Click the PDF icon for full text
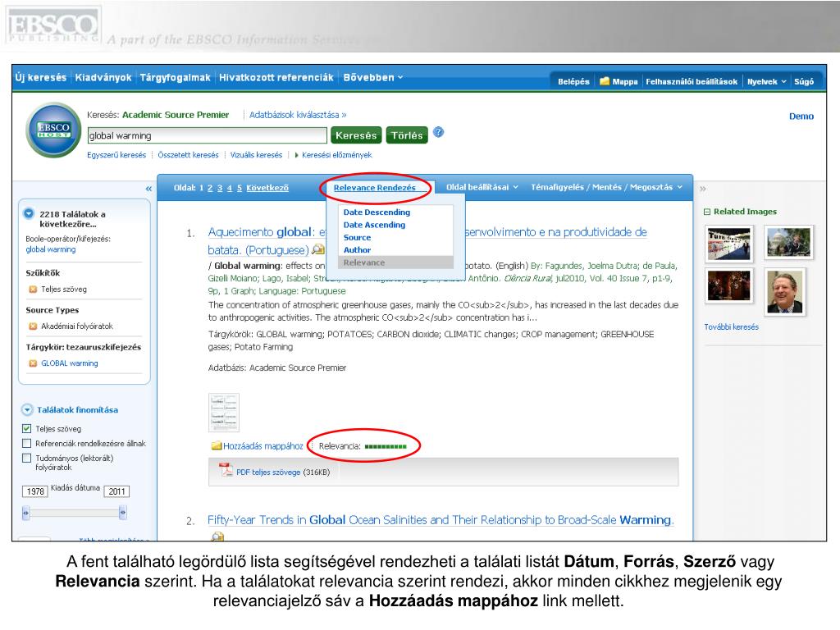Viewport: 840px width, 630px height. [226, 470]
